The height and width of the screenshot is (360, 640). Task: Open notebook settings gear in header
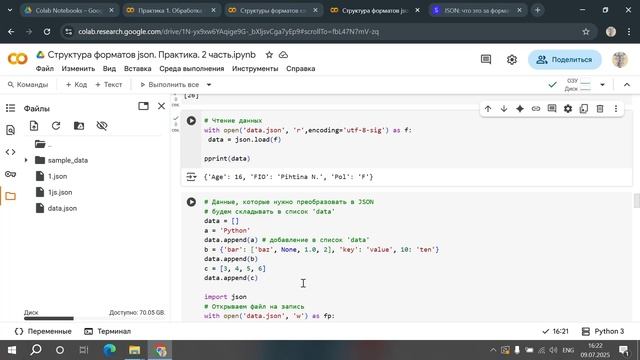[511, 60]
